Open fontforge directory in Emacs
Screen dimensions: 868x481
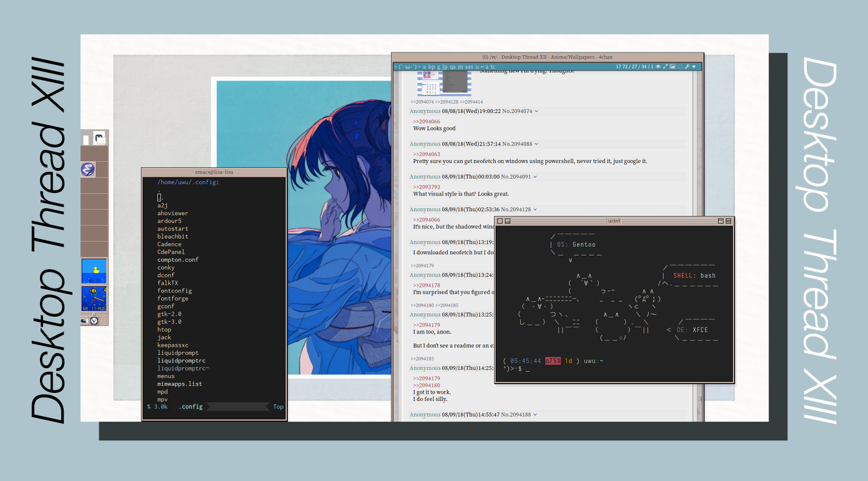coord(172,299)
